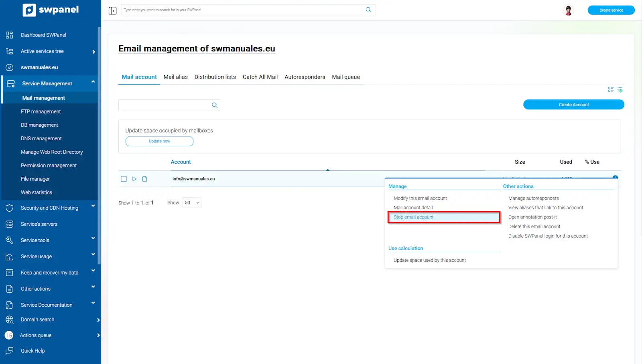
Task: Click the Create Account button
Action: pos(573,105)
